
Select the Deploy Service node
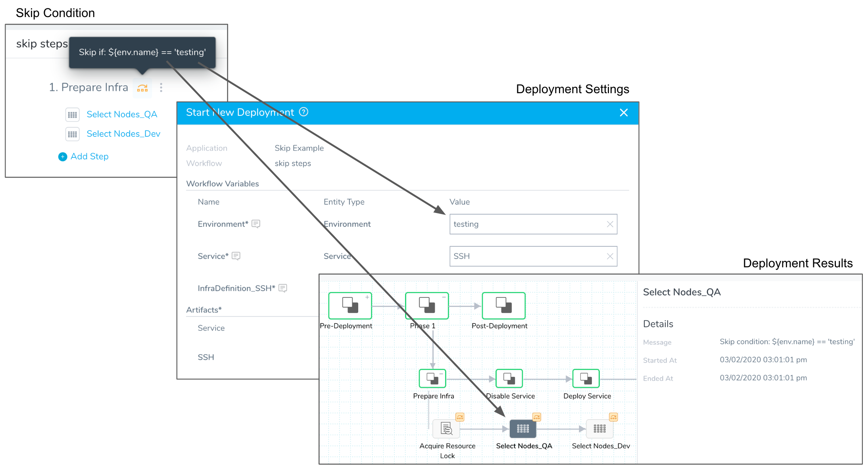tap(586, 378)
